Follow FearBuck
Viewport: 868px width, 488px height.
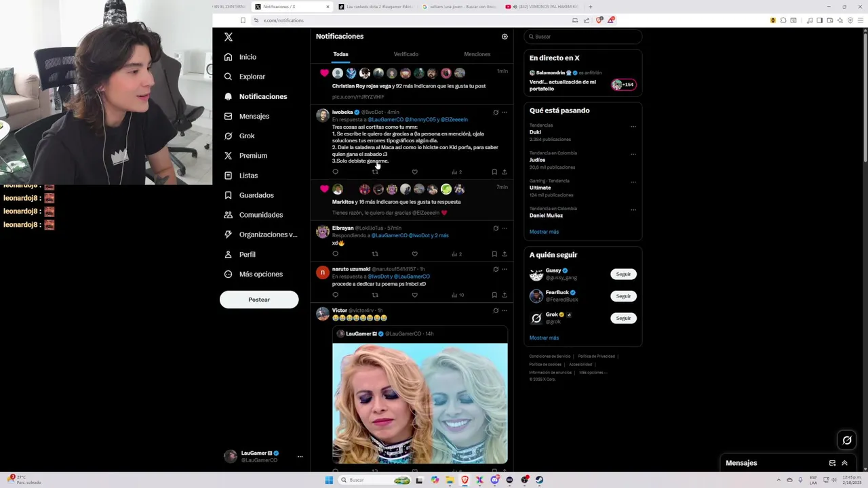(x=623, y=296)
